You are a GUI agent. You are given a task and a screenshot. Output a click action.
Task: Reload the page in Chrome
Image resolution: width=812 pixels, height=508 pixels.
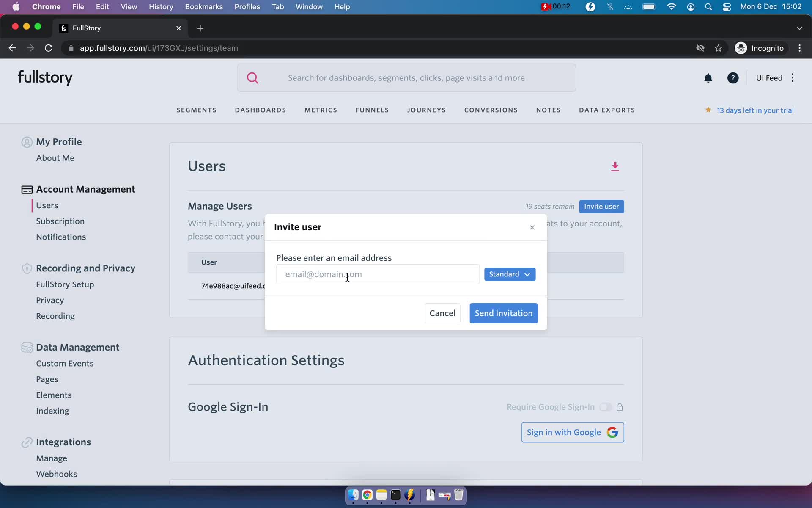(x=49, y=48)
